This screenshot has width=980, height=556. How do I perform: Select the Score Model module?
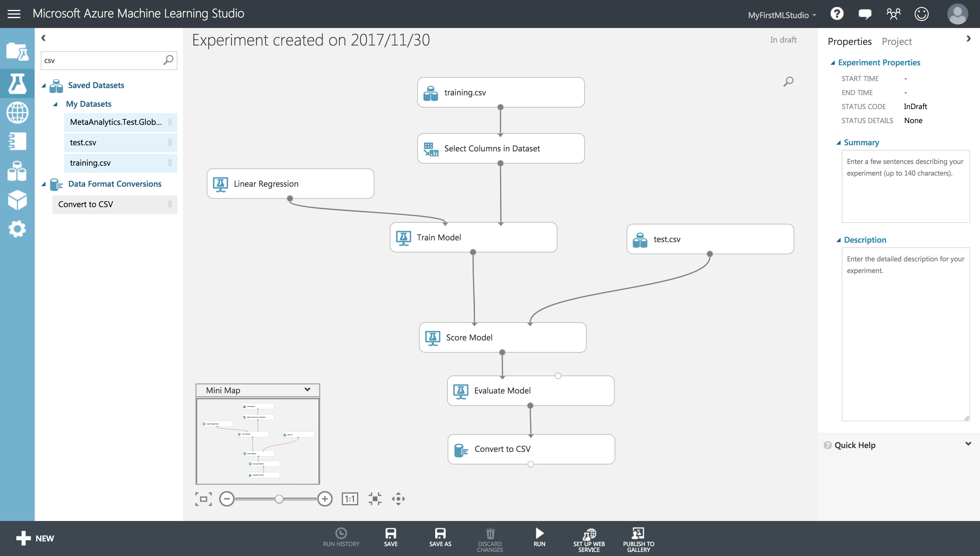coord(503,338)
